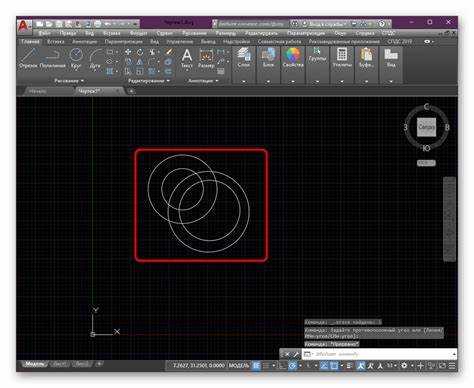The width and height of the screenshot is (474, 388).
Task: Open the workspace gear dropdown
Action: pyautogui.click(x=406, y=366)
